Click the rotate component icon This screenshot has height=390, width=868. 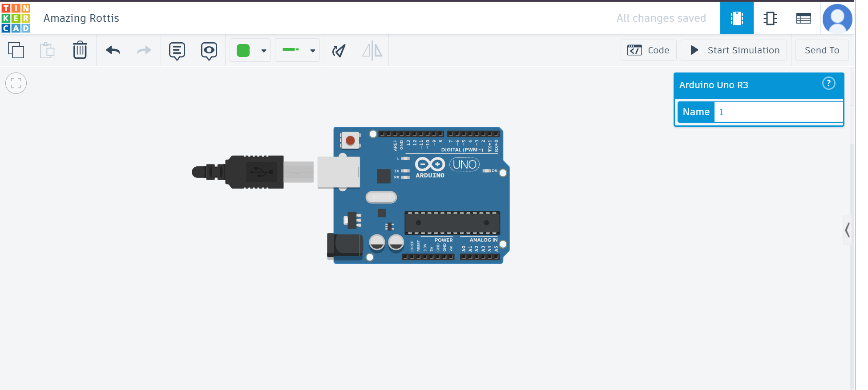tap(339, 51)
